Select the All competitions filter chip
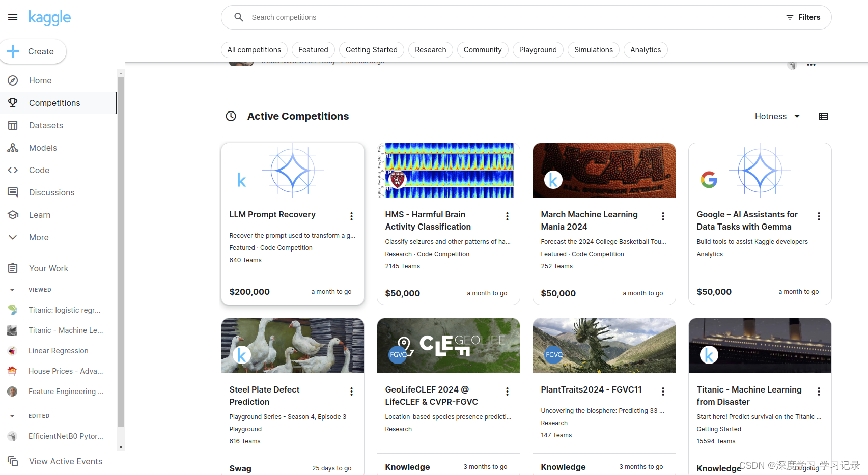The width and height of the screenshot is (868, 475). pyautogui.click(x=254, y=50)
